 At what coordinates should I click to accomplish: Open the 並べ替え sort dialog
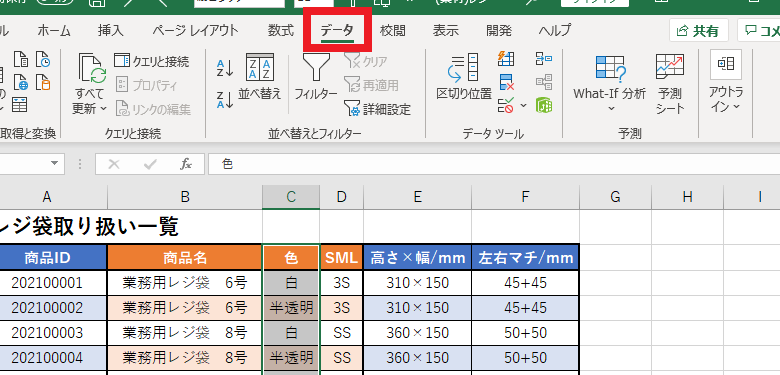[x=260, y=77]
